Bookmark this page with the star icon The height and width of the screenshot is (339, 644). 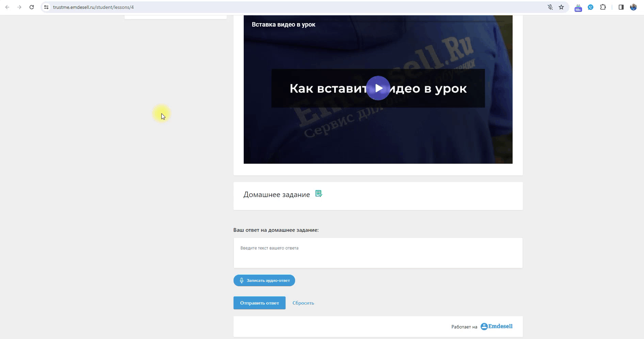(561, 7)
